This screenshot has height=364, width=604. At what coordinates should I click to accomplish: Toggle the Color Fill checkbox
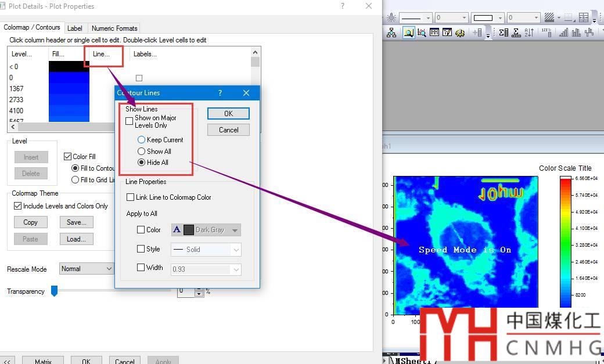point(68,157)
